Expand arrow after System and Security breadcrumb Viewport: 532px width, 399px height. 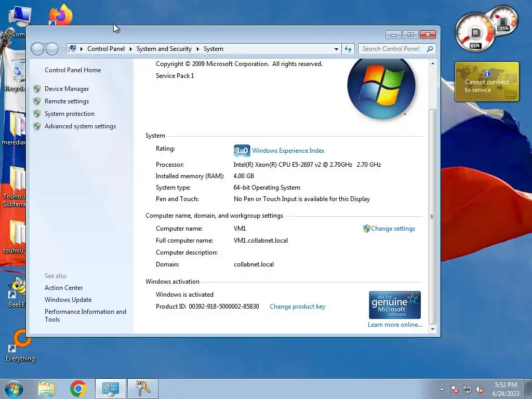pyautogui.click(x=197, y=49)
